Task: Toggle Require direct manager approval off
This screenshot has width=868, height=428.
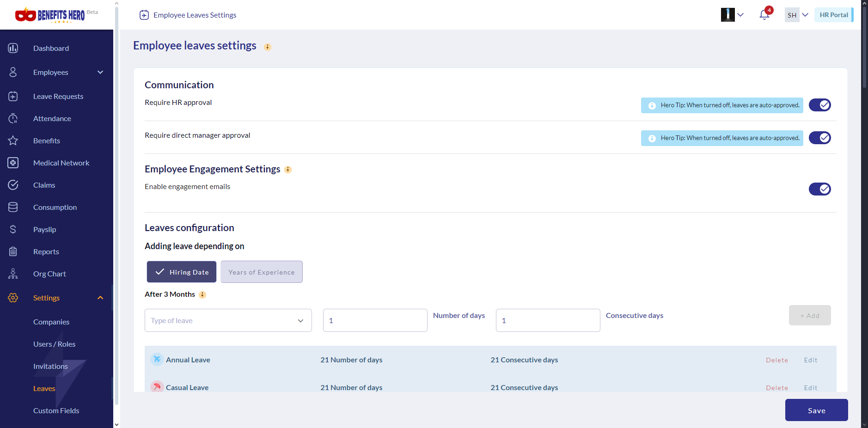Action: coord(819,138)
